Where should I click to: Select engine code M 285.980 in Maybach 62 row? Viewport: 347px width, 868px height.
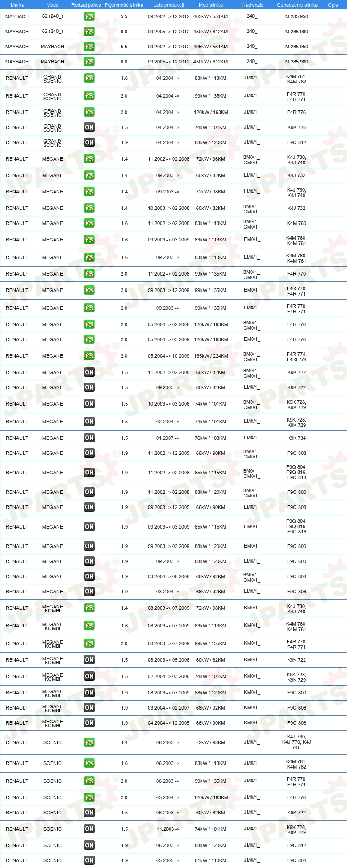(x=296, y=32)
